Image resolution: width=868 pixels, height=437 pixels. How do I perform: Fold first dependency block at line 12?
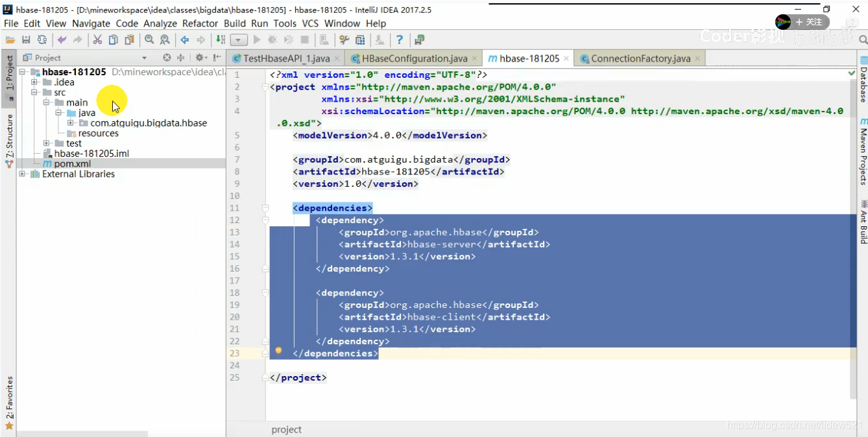[x=265, y=220]
